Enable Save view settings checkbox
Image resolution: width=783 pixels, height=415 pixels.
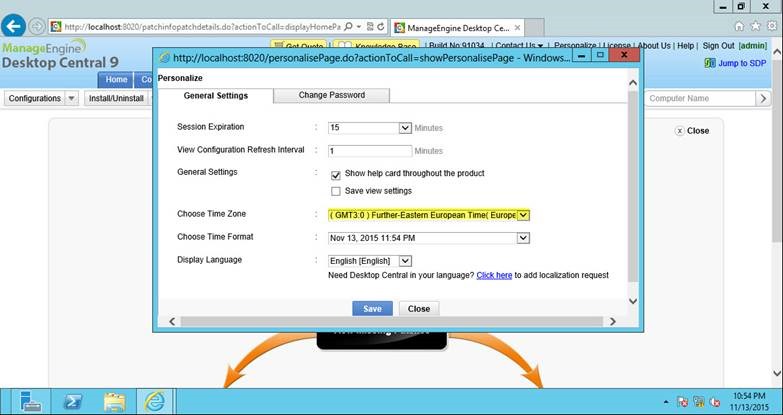pyautogui.click(x=336, y=191)
